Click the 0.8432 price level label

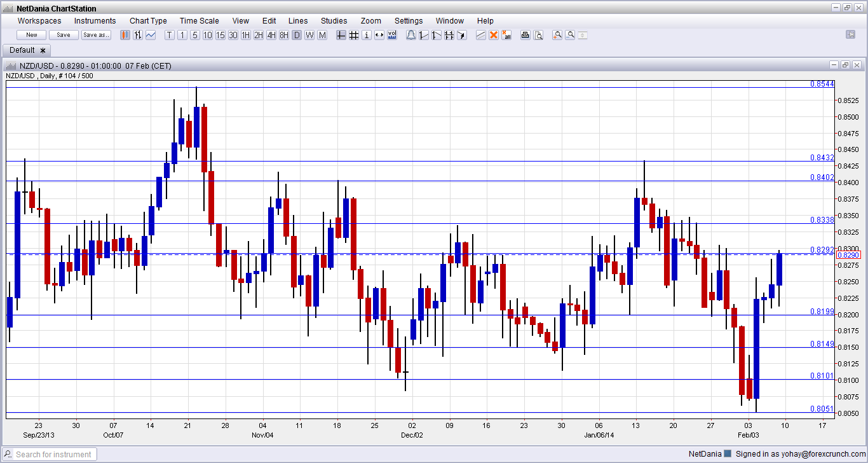coord(822,157)
